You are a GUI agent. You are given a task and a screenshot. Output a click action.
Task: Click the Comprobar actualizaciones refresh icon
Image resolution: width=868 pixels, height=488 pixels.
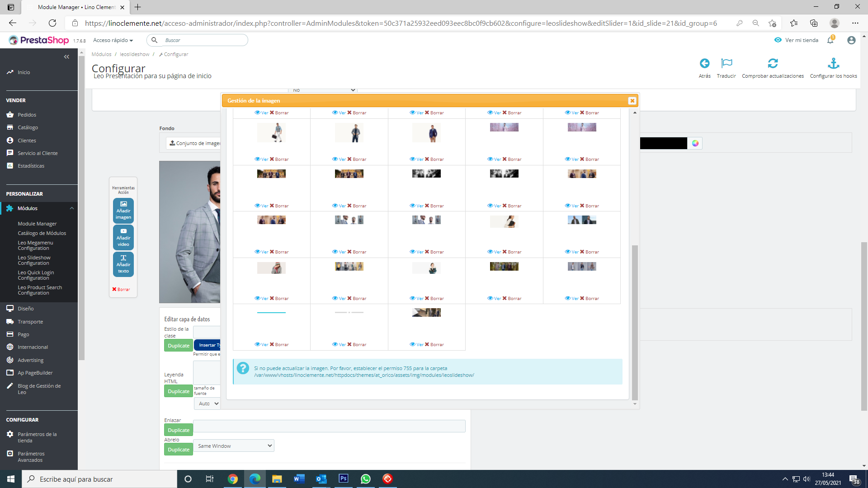click(773, 64)
